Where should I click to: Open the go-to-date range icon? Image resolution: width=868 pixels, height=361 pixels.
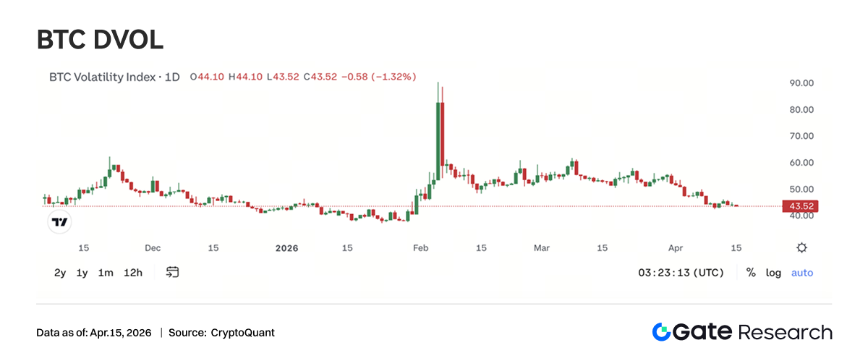[x=172, y=273]
